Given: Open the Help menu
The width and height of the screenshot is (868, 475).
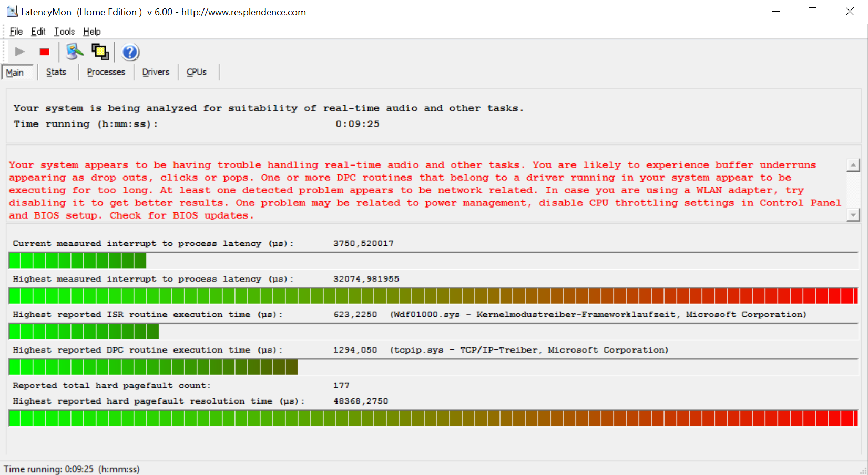Looking at the screenshot, I should tap(91, 32).
